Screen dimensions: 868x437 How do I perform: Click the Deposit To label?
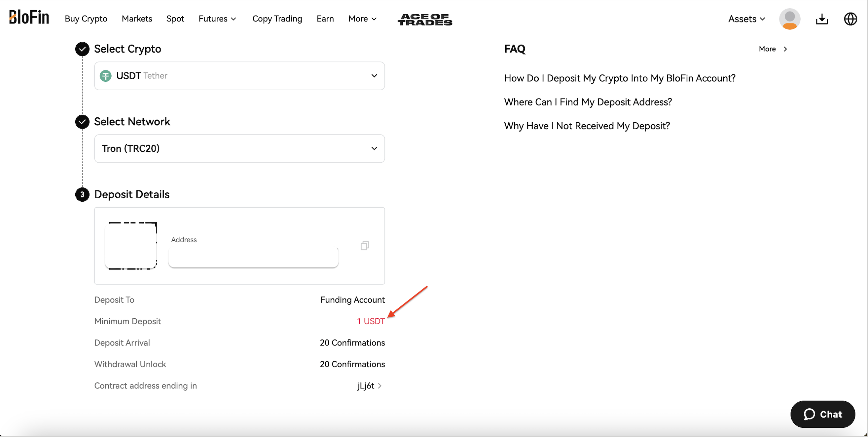[x=114, y=300]
